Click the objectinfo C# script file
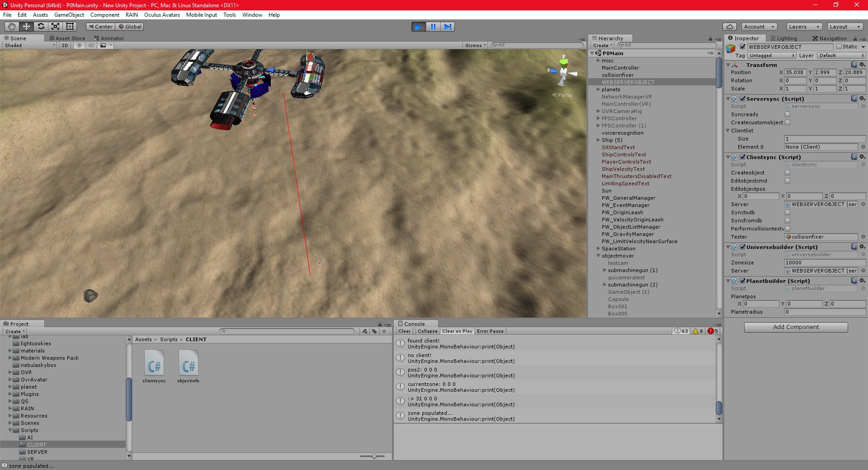Screen dimensions: 868x470 [x=189, y=367]
